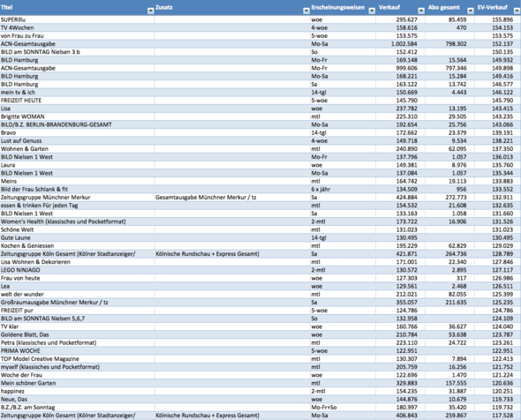
Task: Click the Brigitte WOMAN cell
Action: 77,116
